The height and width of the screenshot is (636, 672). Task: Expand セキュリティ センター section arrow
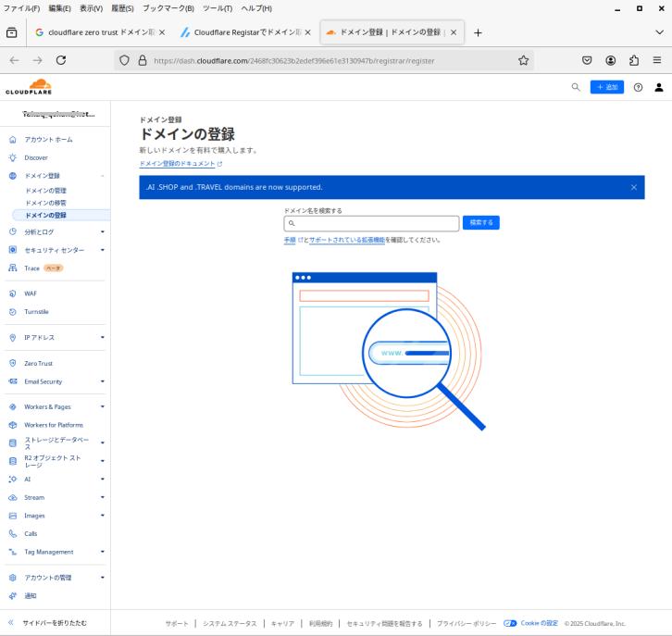103,250
